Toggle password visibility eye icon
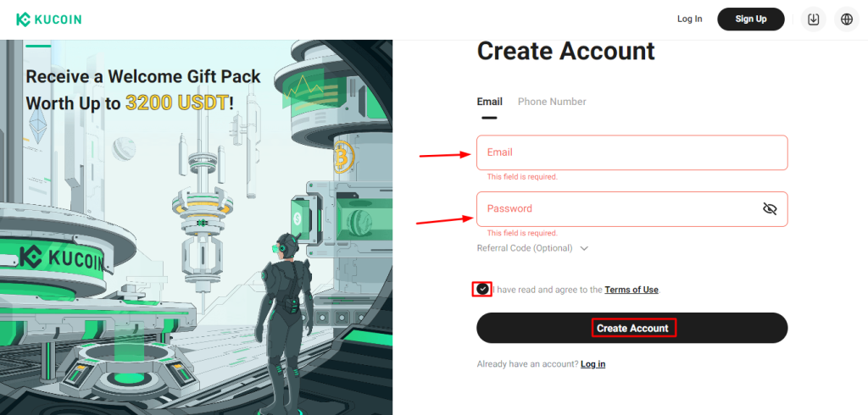The image size is (868, 415). [770, 208]
